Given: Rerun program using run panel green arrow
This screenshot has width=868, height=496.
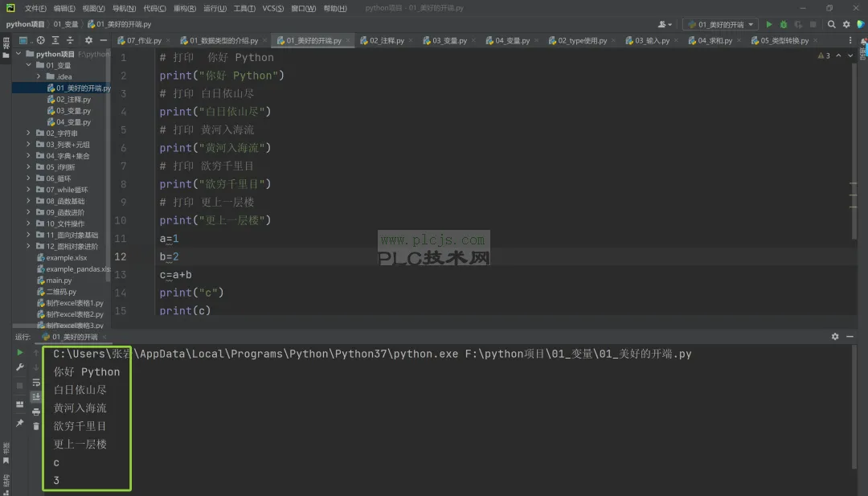Looking at the screenshot, I should pyautogui.click(x=20, y=353).
